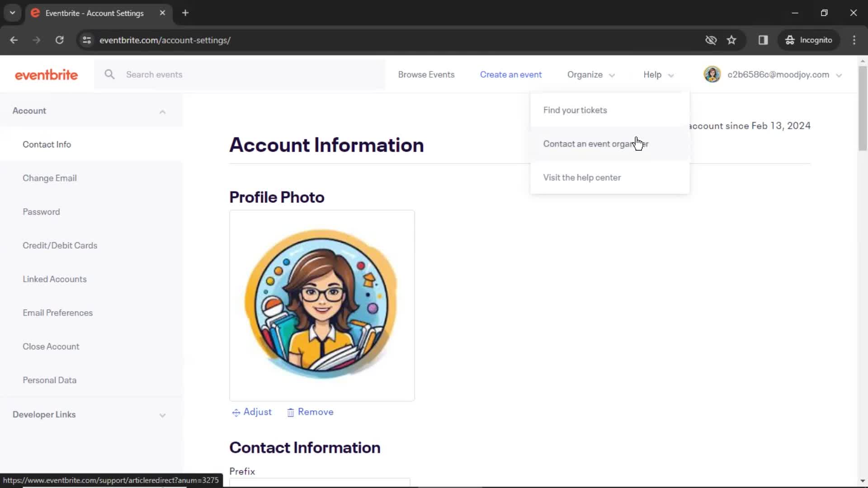Click the search magnifier icon
This screenshot has width=868, height=488.
[x=109, y=75]
